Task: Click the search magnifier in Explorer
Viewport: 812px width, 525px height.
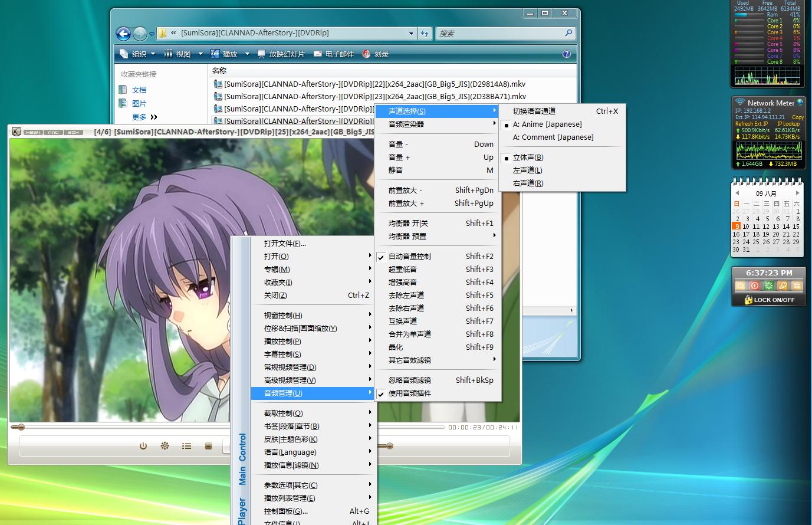Action: click(568, 33)
